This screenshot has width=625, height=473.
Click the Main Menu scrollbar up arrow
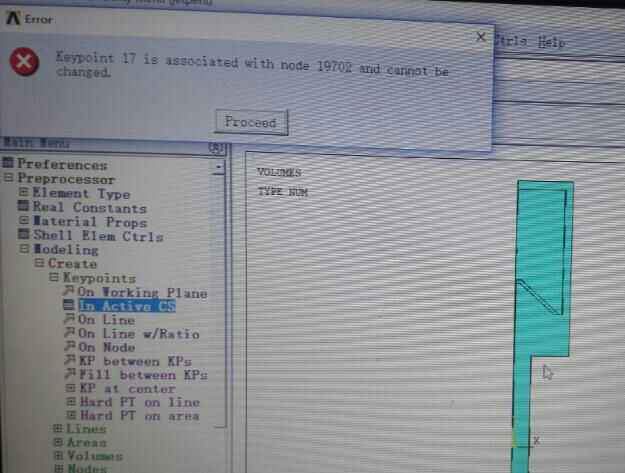(219, 167)
